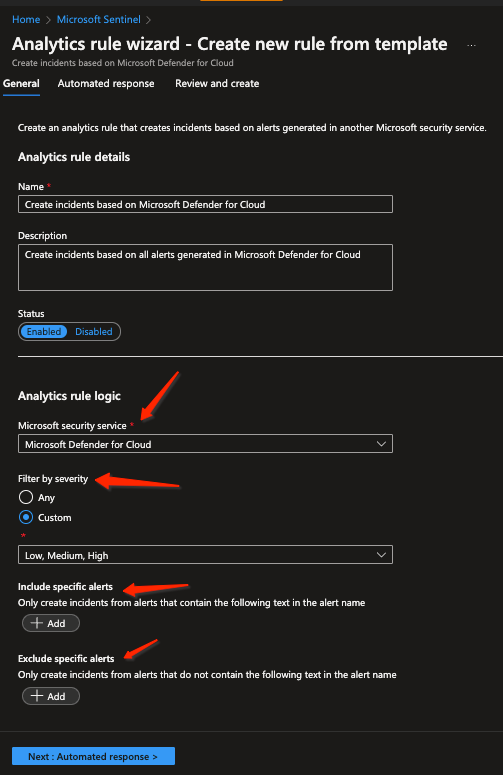Click chevron of Microsoft Defender for Cloud dropdown
This screenshot has height=775, width=503.
click(x=381, y=444)
